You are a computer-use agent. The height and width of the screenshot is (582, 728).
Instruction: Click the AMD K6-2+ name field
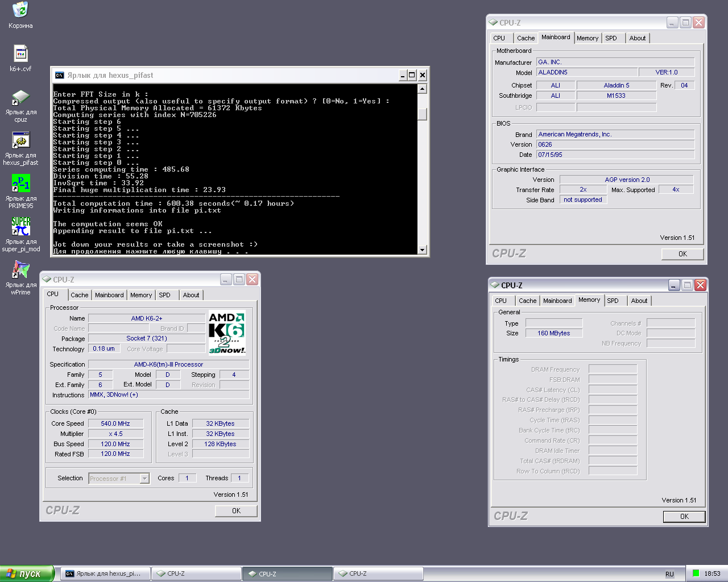coord(147,318)
